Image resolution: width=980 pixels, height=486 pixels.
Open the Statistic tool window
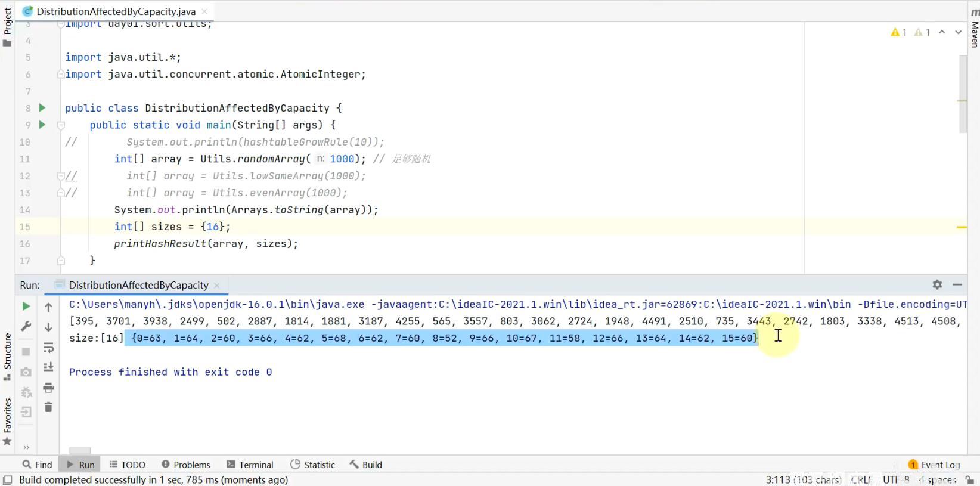click(x=312, y=465)
